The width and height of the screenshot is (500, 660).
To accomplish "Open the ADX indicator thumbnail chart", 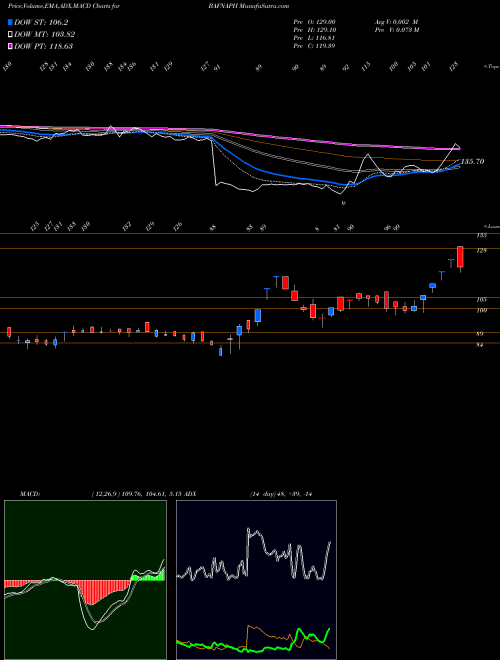I will (x=256, y=580).
